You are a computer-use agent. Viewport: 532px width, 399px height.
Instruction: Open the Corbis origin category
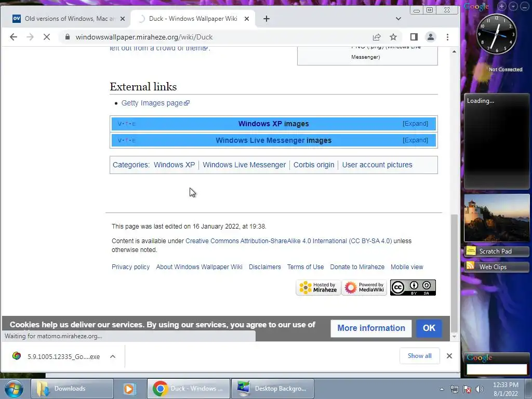coord(314,165)
